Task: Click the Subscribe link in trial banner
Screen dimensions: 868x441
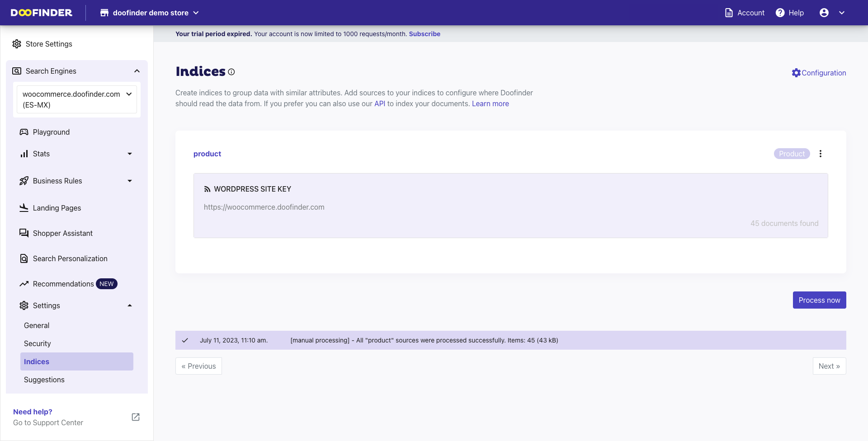Action: (425, 34)
